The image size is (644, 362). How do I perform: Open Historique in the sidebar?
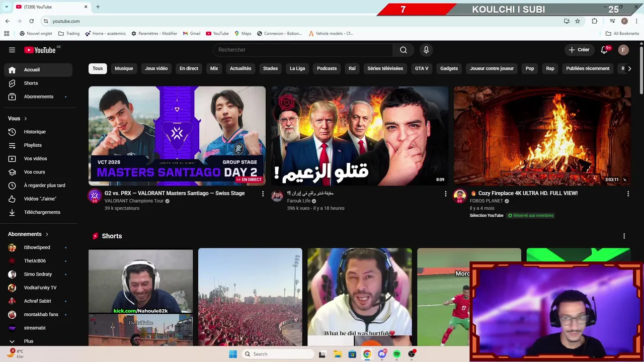tap(38, 132)
